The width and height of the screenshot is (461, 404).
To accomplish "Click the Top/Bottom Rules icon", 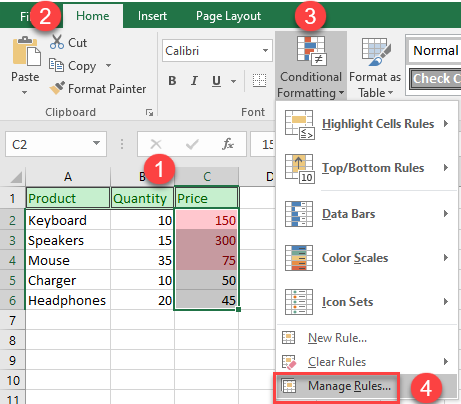I will pos(299,168).
